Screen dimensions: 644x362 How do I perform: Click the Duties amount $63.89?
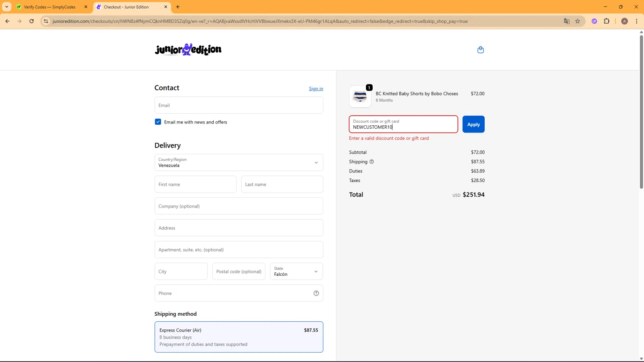[x=478, y=171]
